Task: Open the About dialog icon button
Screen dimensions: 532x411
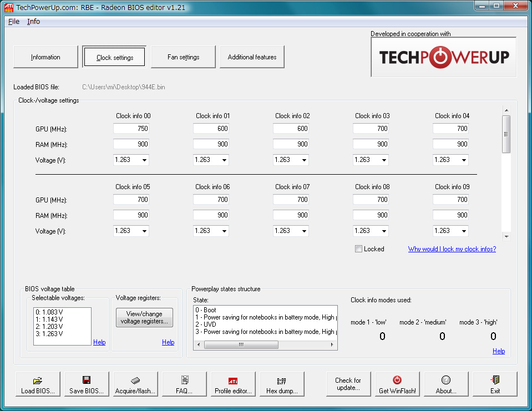Action: (446, 384)
